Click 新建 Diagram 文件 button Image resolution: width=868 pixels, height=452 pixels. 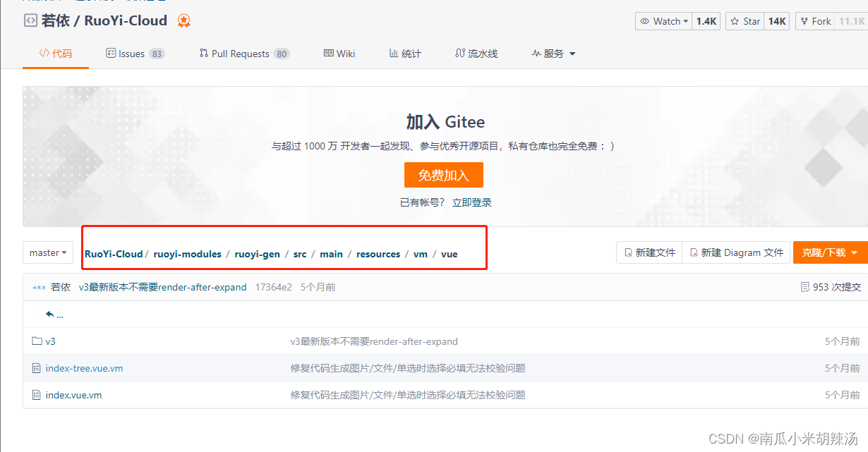[736, 252]
